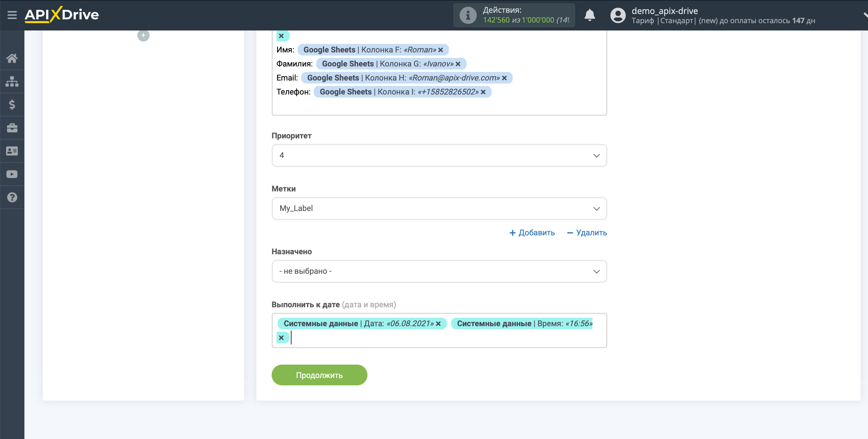Remove the Колонка I phone tag
Viewport: 868px width, 439px height.
[x=483, y=92]
